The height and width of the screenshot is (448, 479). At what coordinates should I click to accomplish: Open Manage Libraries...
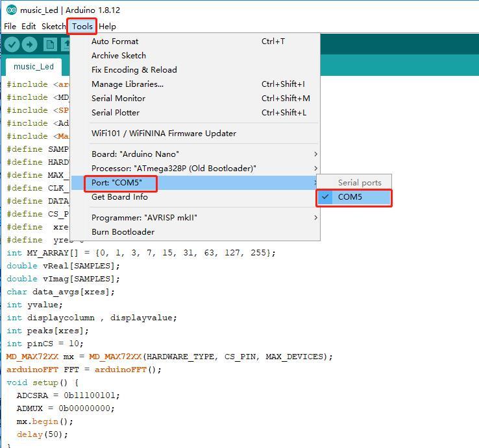click(195, 84)
